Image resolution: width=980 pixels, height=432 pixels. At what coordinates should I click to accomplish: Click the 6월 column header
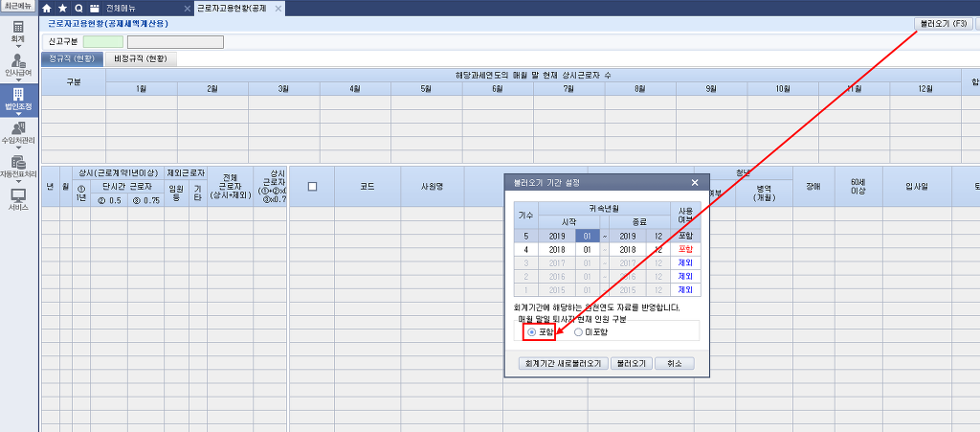click(498, 89)
